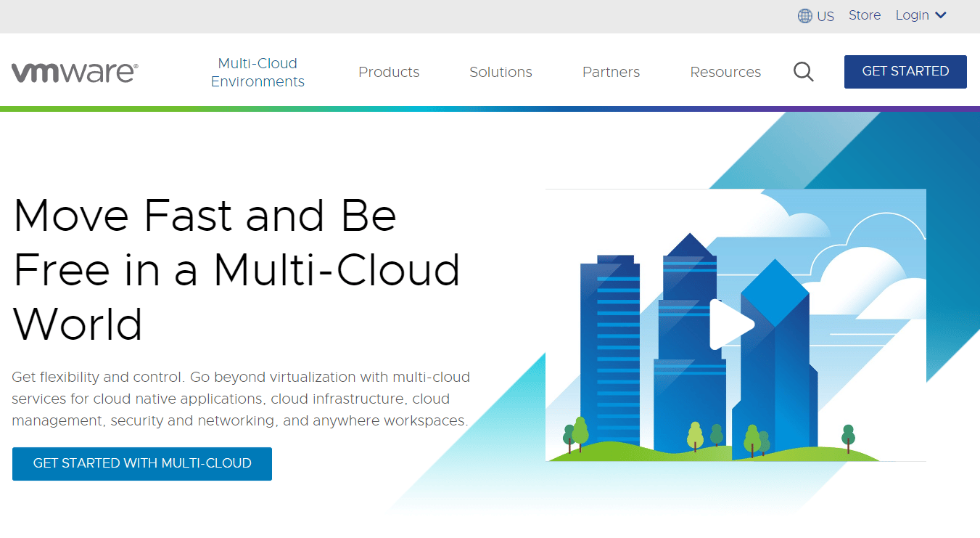Screen dimensions: 980x538
Task: Click the 'Get flexibility and control' paragraph
Action: (x=240, y=399)
